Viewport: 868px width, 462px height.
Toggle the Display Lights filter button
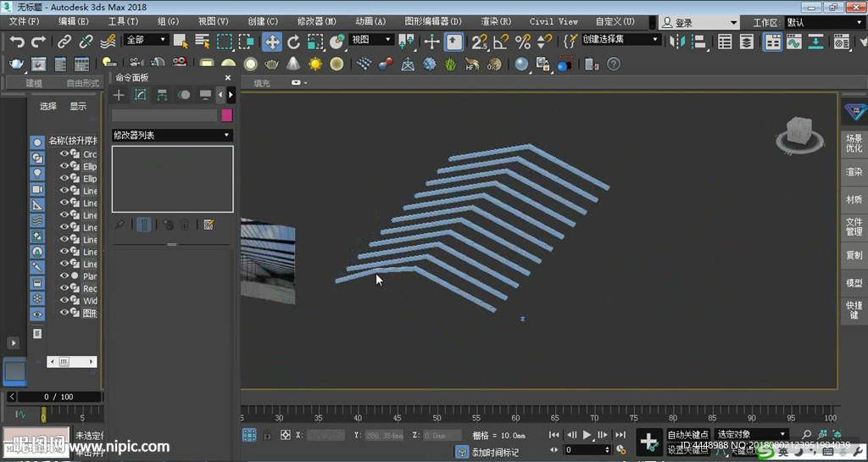(x=37, y=173)
